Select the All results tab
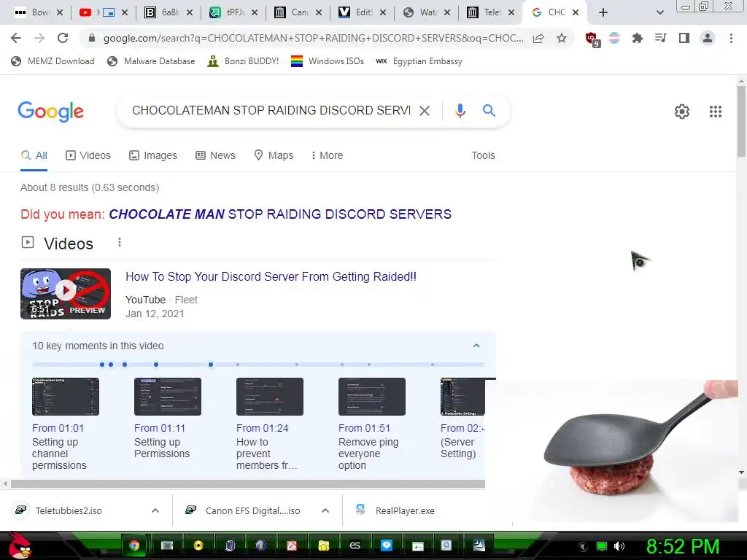 [x=34, y=155]
